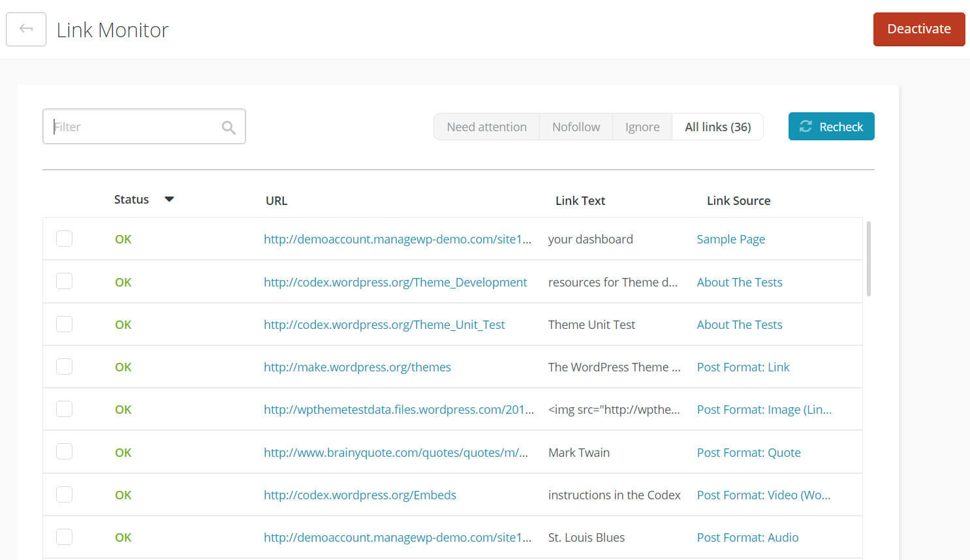
Task: Select checkbox for Theme_Development link row
Action: pyautogui.click(x=64, y=281)
